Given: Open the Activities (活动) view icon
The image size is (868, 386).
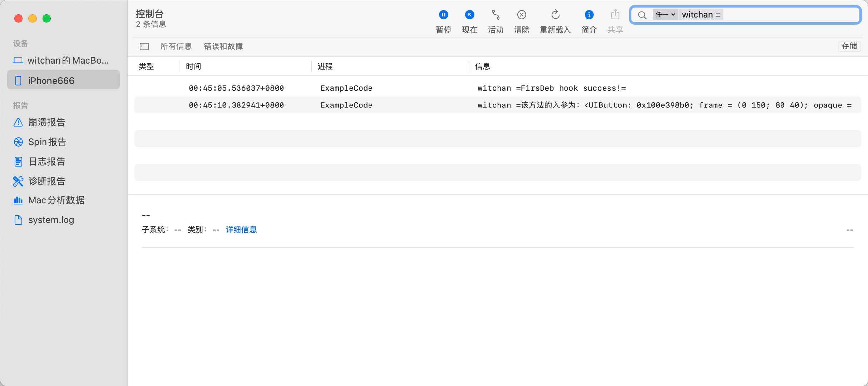Looking at the screenshot, I should tap(495, 15).
